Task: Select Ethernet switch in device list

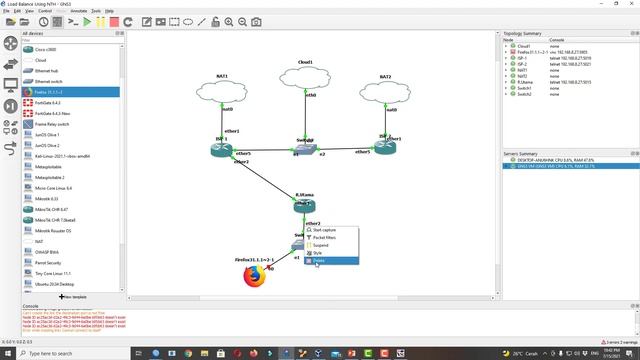Action: point(71,81)
